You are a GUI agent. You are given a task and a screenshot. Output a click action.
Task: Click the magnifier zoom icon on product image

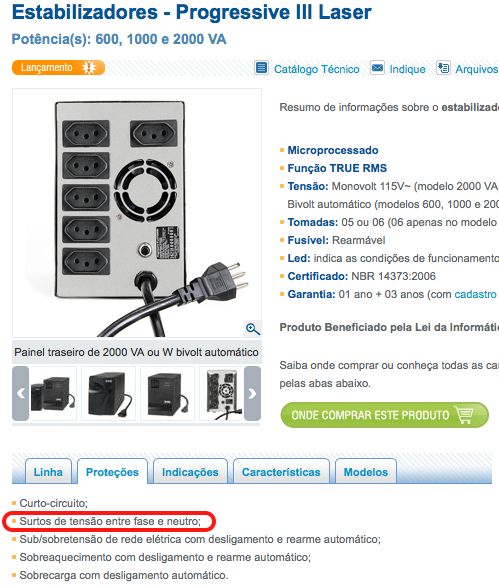[x=253, y=329]
